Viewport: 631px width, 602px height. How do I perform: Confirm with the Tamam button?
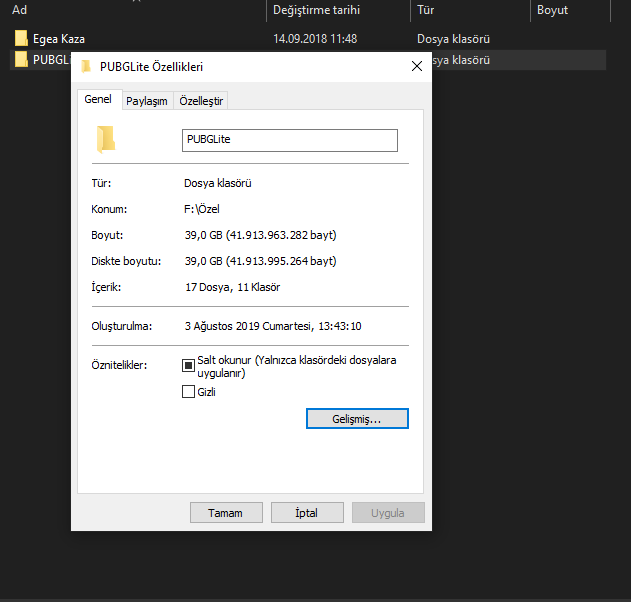point(226,513)
